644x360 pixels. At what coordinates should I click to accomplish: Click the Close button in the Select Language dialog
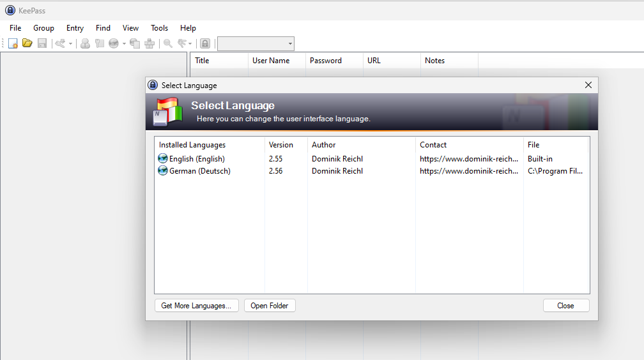(x=565, y=305)
